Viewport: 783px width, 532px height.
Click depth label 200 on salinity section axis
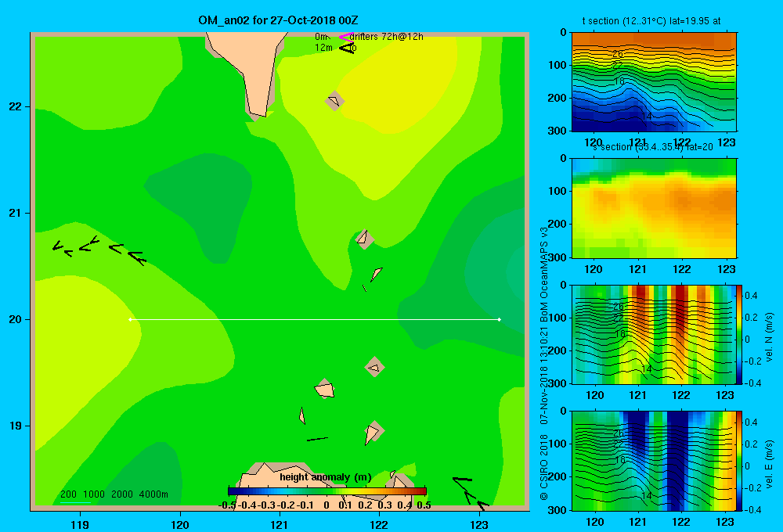click(558, 224)
